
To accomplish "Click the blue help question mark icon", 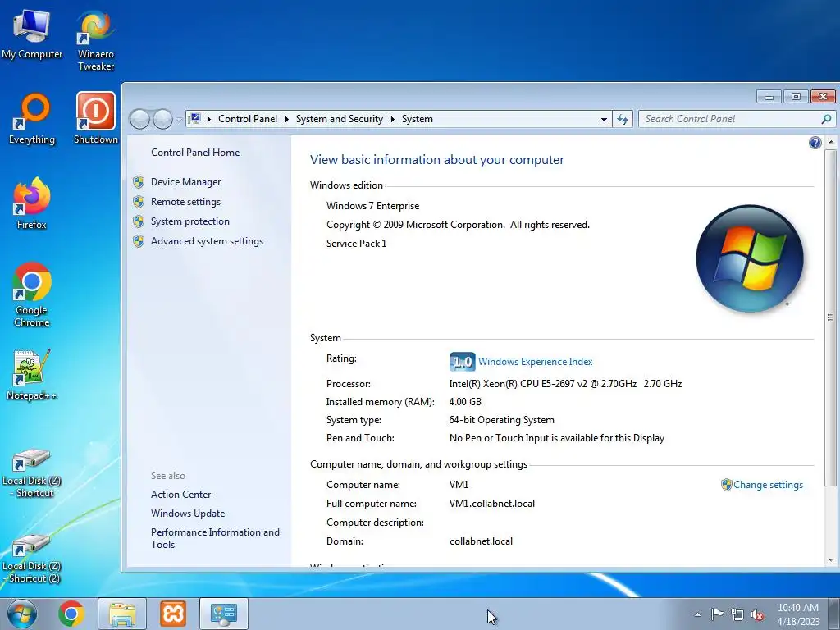I will [815, 143].
